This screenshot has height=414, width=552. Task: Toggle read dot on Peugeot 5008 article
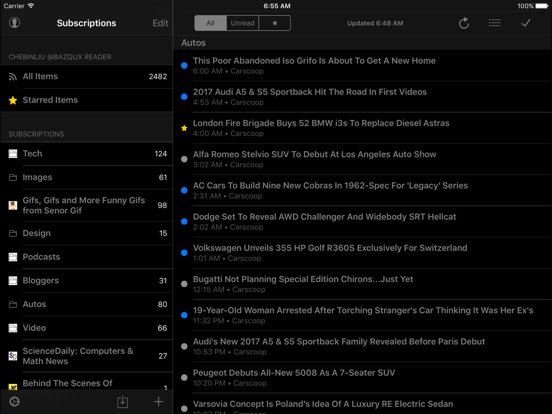tap(184, 377)
